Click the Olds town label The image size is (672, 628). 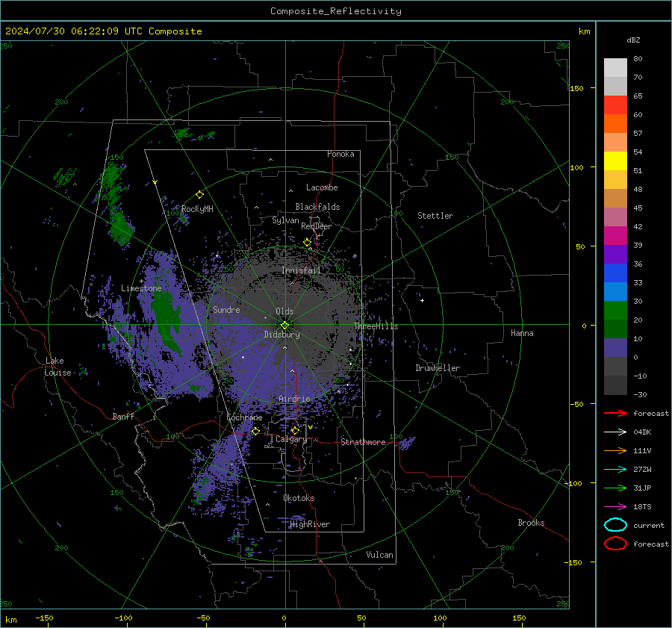pos(284,311)
